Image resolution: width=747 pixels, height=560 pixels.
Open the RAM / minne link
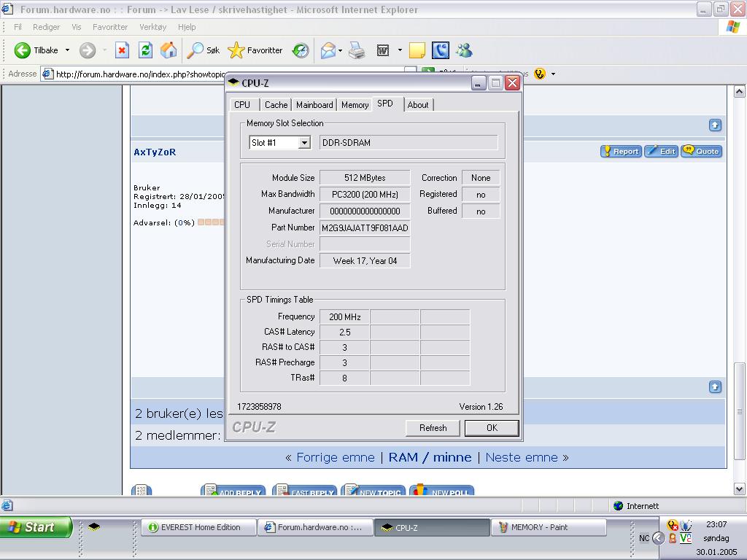(430, 458)
